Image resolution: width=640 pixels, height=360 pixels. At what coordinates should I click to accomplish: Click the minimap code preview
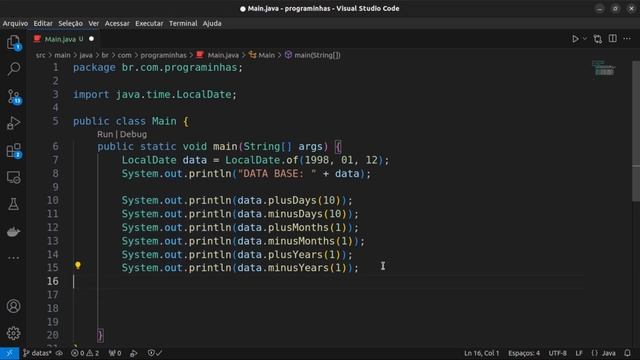coord(604,69)
